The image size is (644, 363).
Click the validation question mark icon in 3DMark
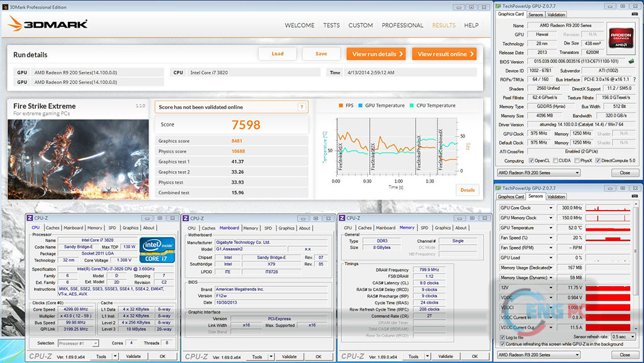coord(302,107)
